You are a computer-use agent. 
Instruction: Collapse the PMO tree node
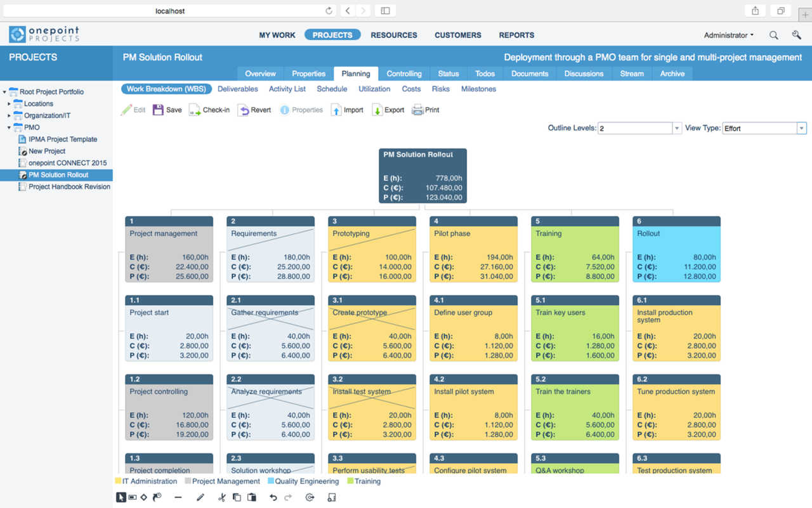coord(9,127)
